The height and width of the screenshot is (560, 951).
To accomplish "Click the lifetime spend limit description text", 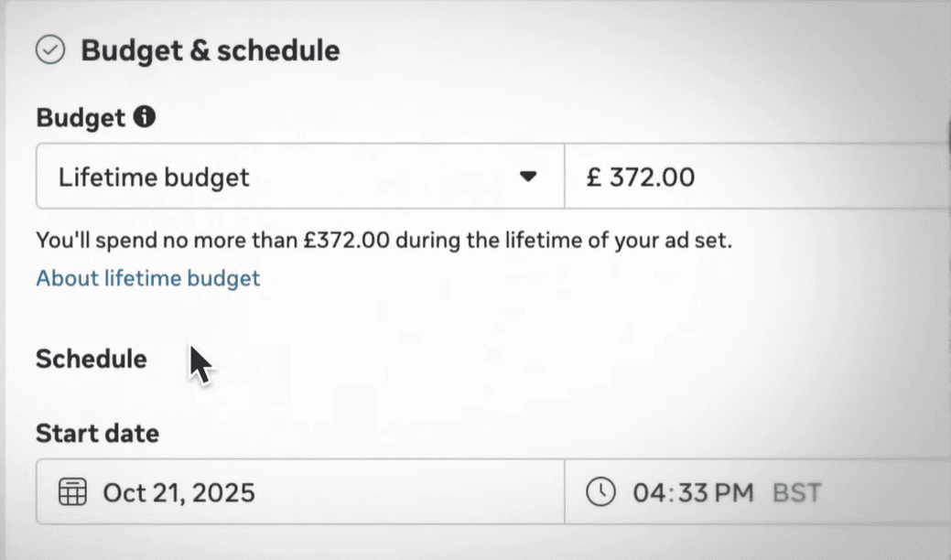I will tap(384, 242).
